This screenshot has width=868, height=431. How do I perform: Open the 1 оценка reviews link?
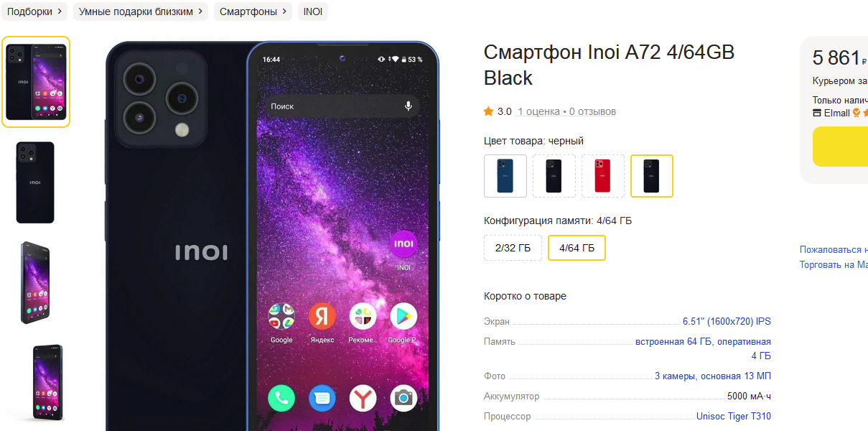tap(538, 111)
